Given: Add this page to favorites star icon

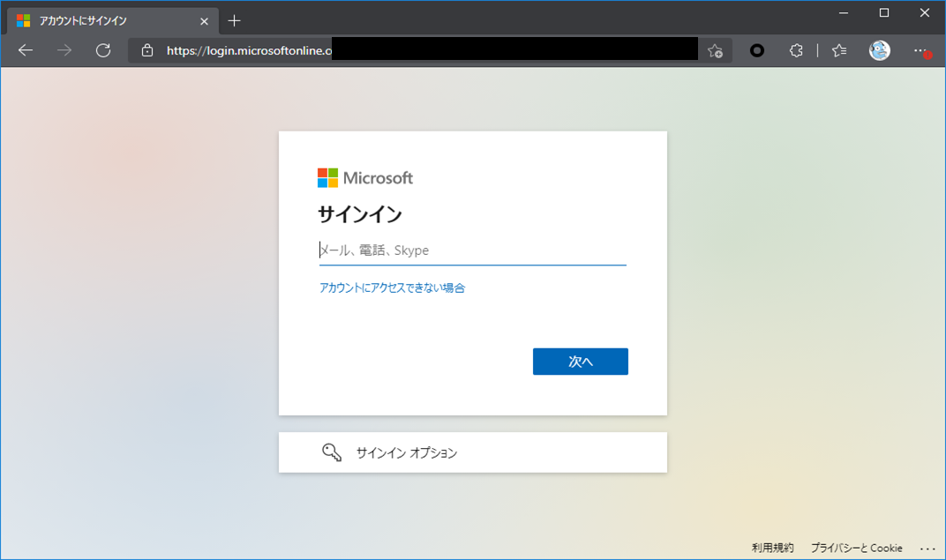Looking at the screenshot, I should coord(715,50).
